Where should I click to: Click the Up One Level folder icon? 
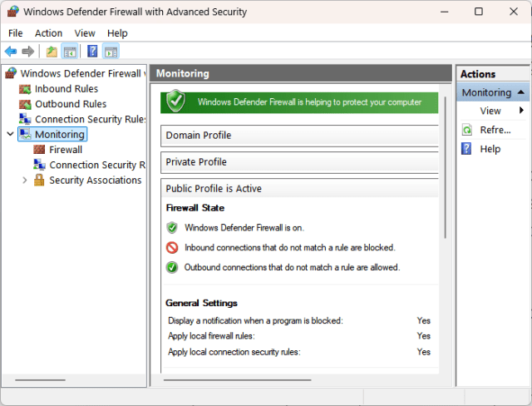(x=52, y=52)
